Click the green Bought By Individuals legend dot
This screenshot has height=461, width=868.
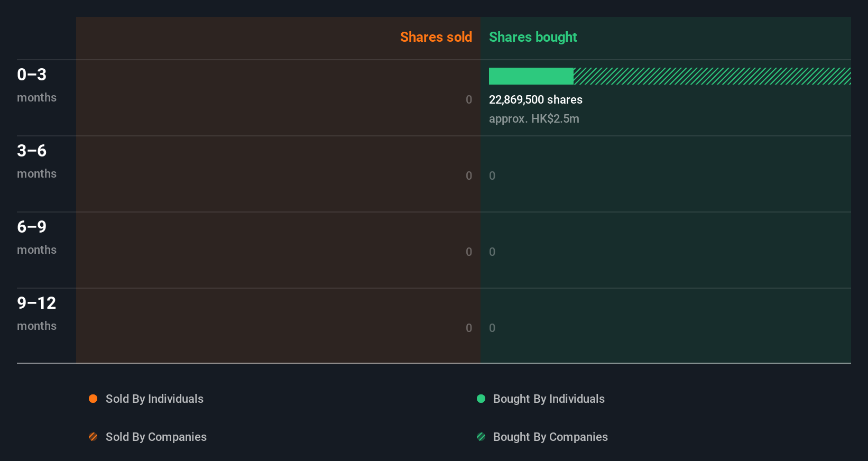481,399
